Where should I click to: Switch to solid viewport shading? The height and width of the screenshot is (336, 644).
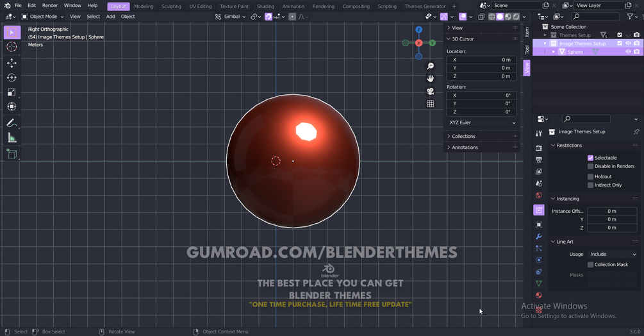click(500, 17)
